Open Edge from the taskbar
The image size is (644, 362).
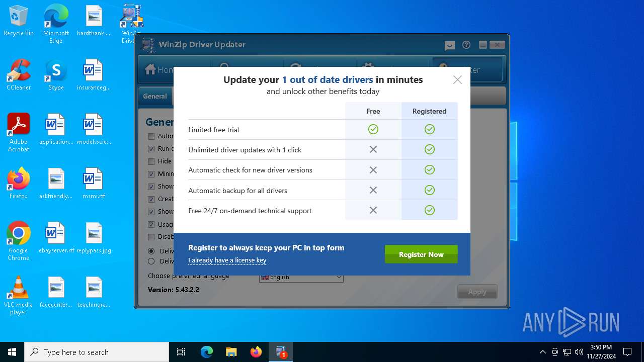[207, 352]
